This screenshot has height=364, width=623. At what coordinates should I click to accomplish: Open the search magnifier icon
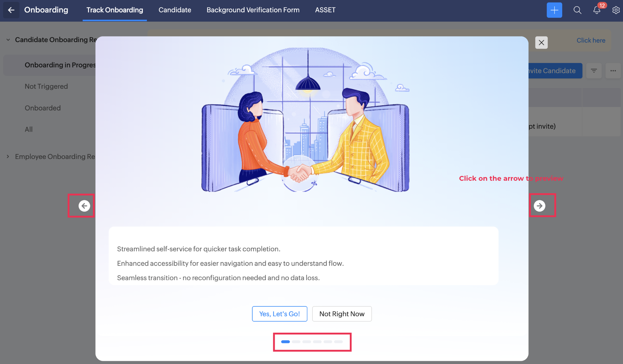(x=577, y=10)
